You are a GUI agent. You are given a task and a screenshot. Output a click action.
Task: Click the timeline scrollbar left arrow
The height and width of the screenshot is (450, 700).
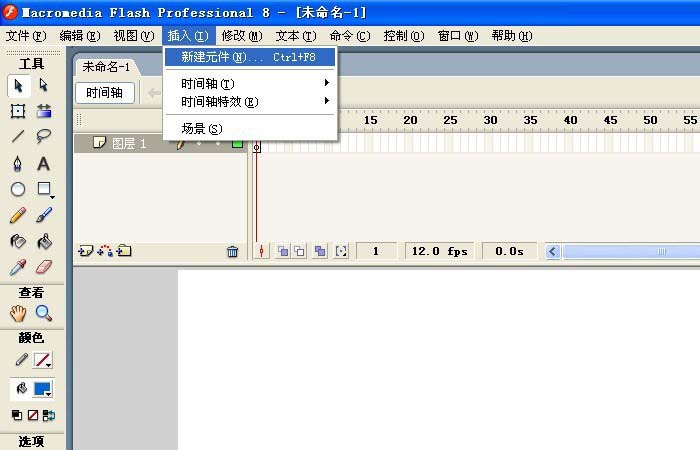pyautogui.click(x=553, y=252)
